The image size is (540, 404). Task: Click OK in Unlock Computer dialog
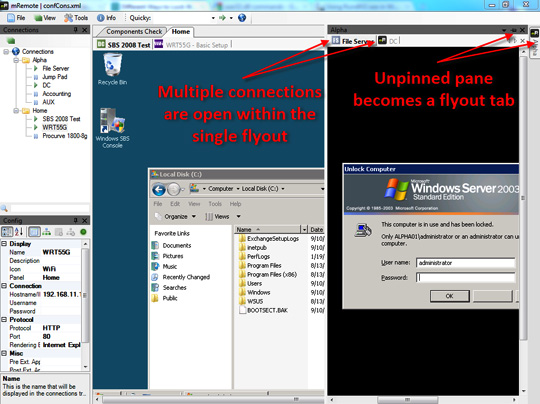click(x=449, y=296)
